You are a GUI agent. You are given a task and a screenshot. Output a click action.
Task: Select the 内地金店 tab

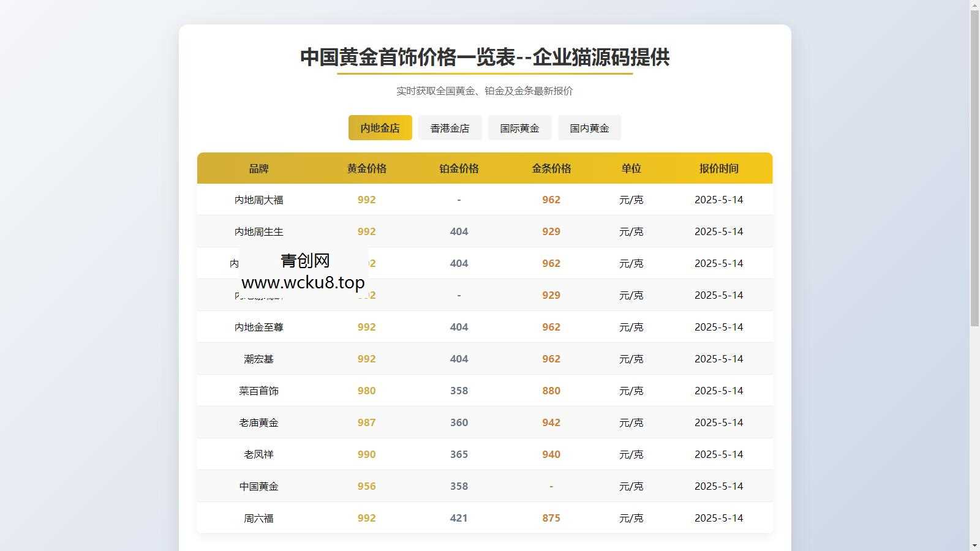(380, 127)
